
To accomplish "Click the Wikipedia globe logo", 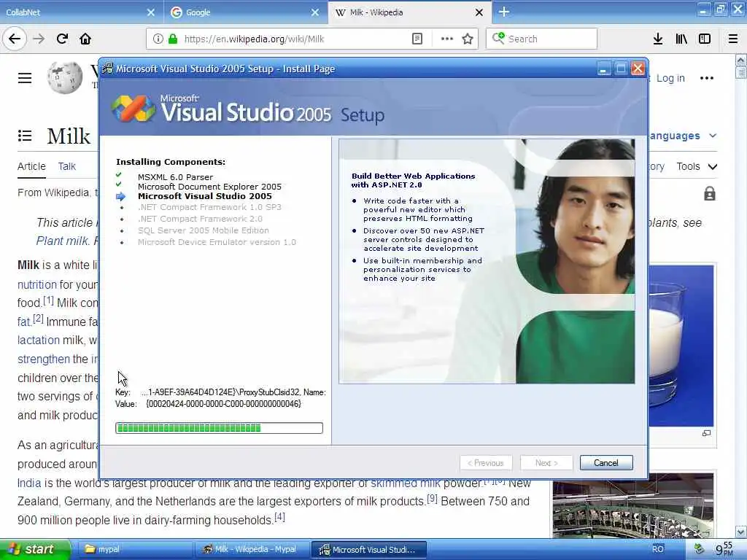I will [x=65, y=77].
